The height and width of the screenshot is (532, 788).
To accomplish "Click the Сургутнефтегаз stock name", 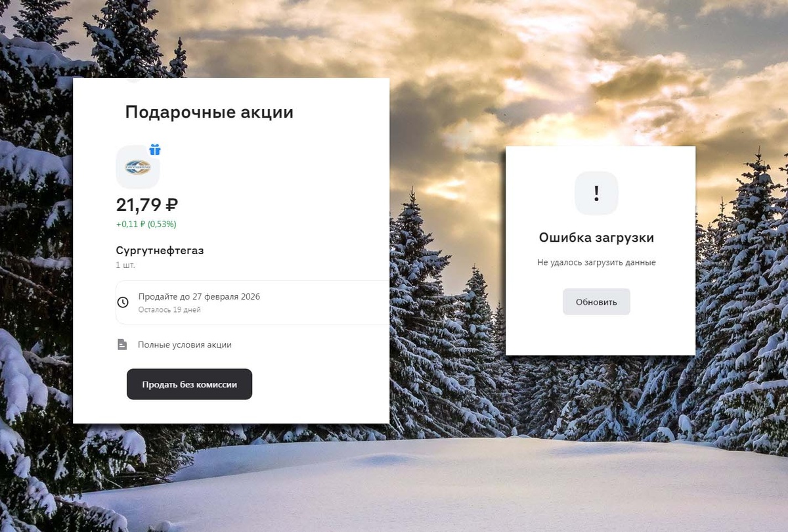I will pos(160,251).
